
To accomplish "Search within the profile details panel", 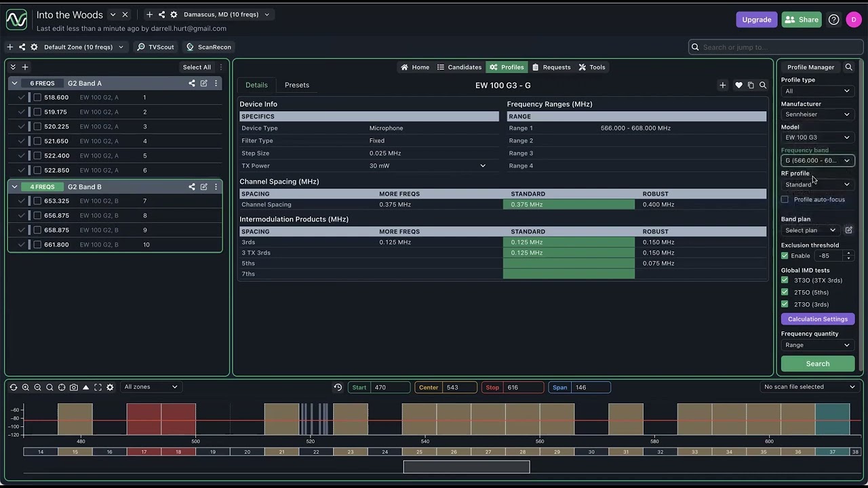I will (x=763, y=85).
